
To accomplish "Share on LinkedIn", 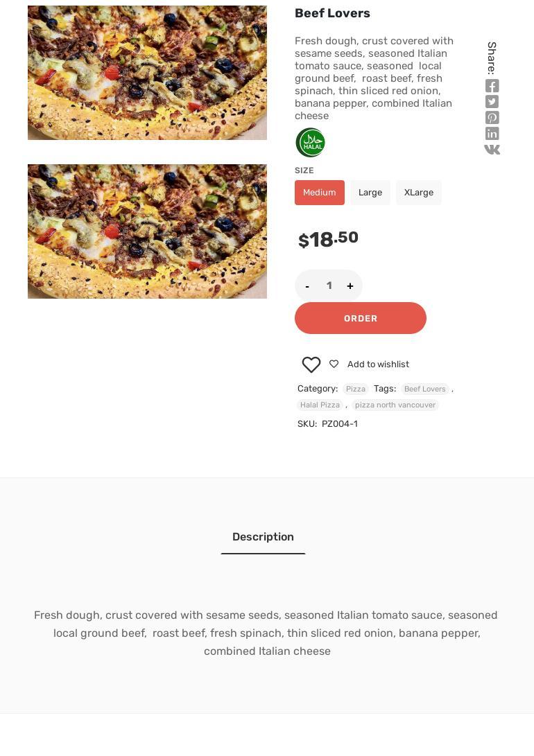I will click(492, 134).
